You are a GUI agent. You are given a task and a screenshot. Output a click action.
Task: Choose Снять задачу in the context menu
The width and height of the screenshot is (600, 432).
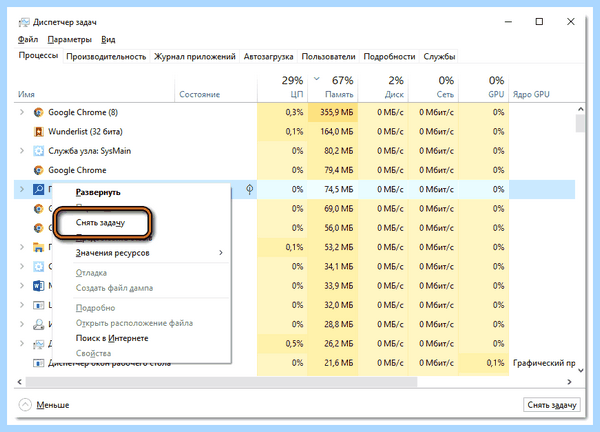click(x=101, y=223)
